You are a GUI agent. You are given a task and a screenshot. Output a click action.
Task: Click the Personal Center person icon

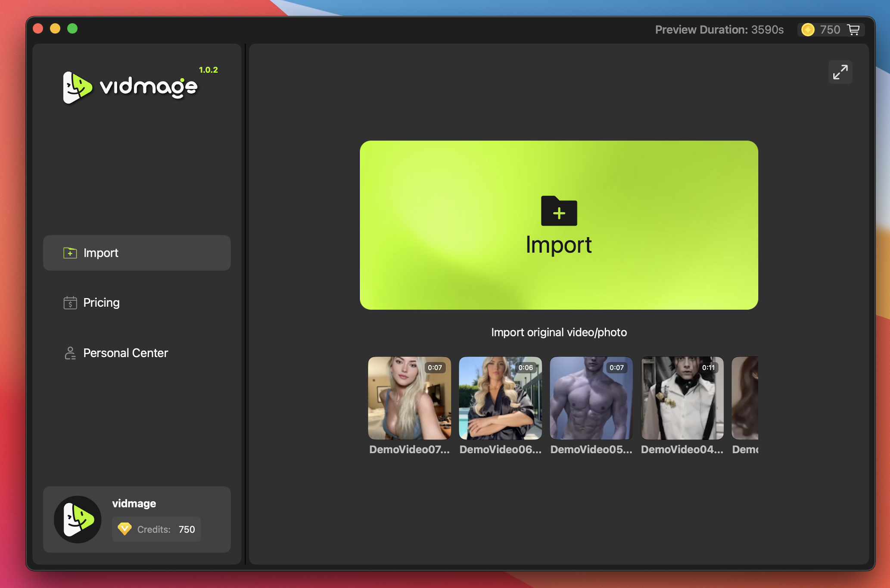click(70, 353)
